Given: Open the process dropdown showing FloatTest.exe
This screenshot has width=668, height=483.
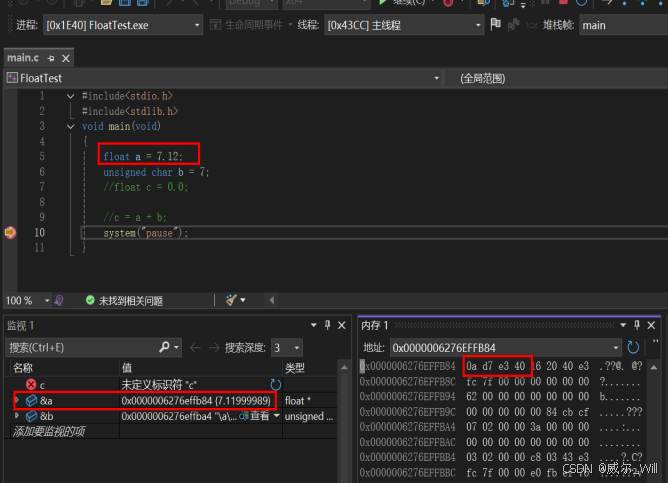Looking at the screenshot, I should point(123,25).
